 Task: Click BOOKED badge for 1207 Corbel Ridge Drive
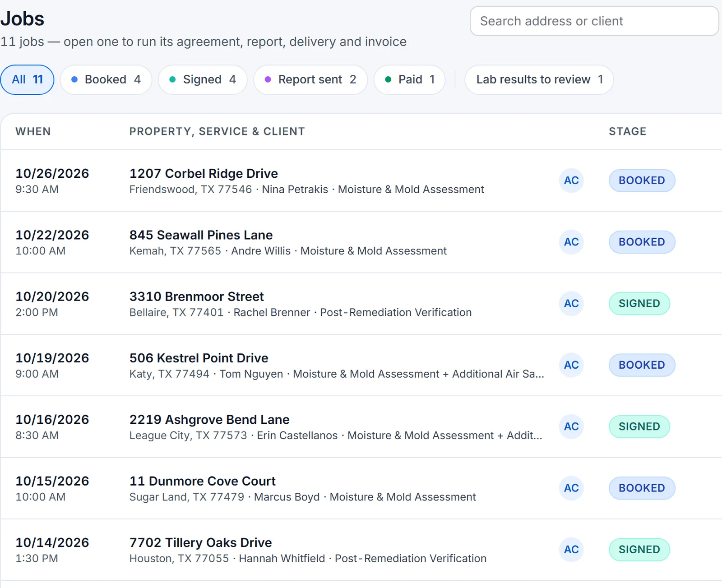(642, 181)
